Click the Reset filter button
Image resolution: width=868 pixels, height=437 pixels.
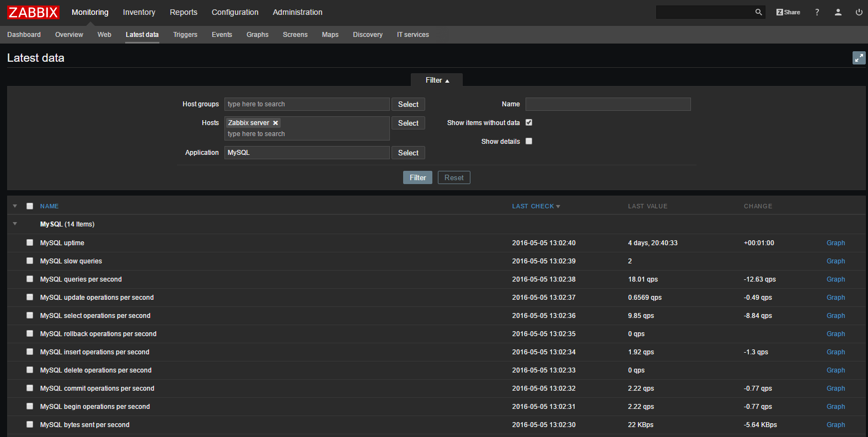pos(454,177)
